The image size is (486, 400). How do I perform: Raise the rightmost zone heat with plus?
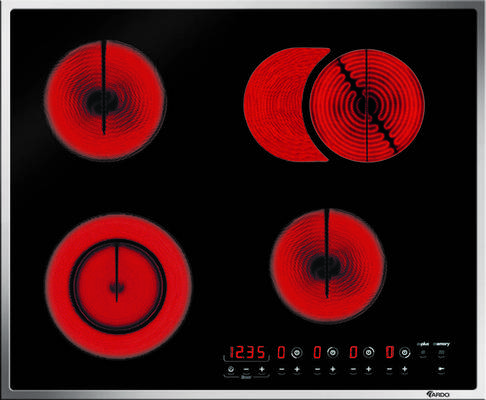tap(404, 369)
